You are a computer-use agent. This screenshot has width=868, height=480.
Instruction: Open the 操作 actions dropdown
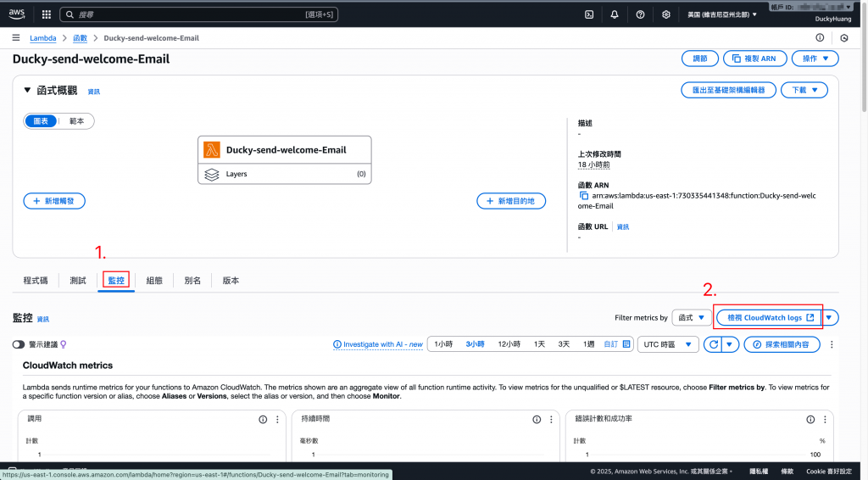(815, 59)
